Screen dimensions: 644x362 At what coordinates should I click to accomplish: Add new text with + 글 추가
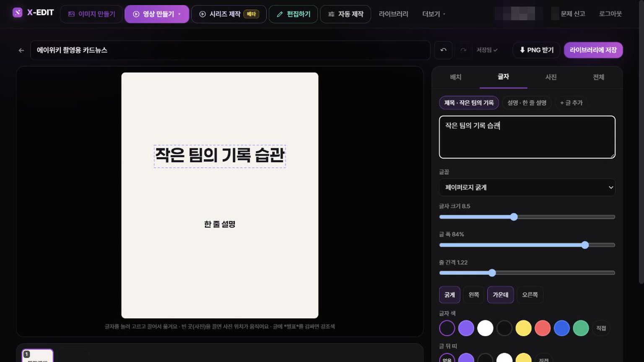571,103
